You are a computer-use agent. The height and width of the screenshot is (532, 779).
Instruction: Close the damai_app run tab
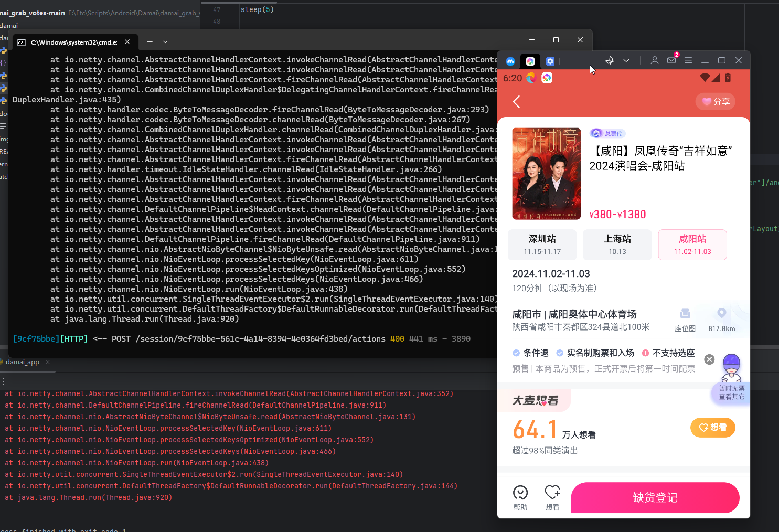pos(48,362)
